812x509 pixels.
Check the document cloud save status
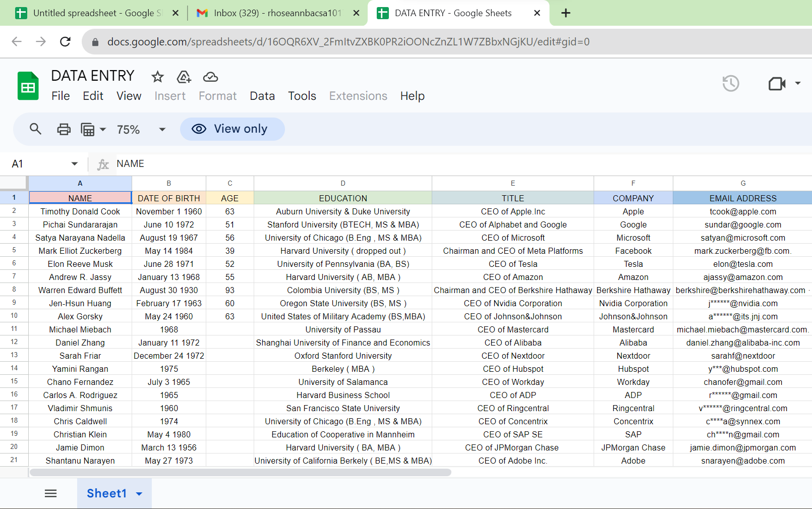point(210,77)
